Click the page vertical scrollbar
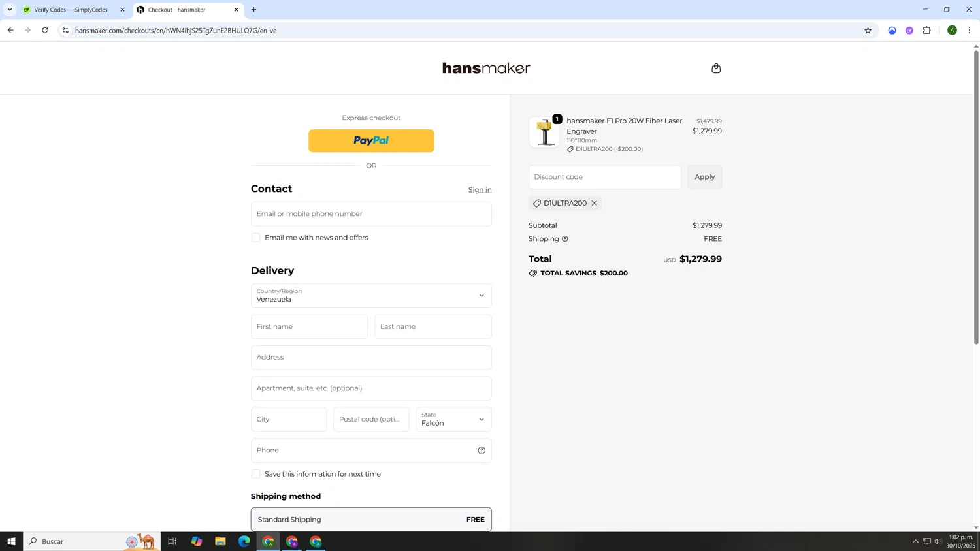This screenshot has height=551, width=980. [976, 196]
